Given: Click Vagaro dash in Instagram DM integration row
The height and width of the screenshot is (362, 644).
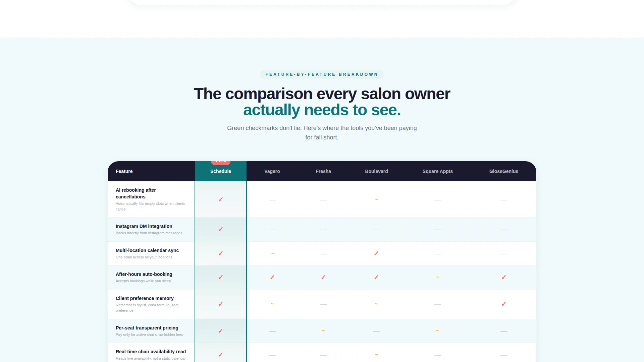Looking at the screenshot, I should point(272,230).
